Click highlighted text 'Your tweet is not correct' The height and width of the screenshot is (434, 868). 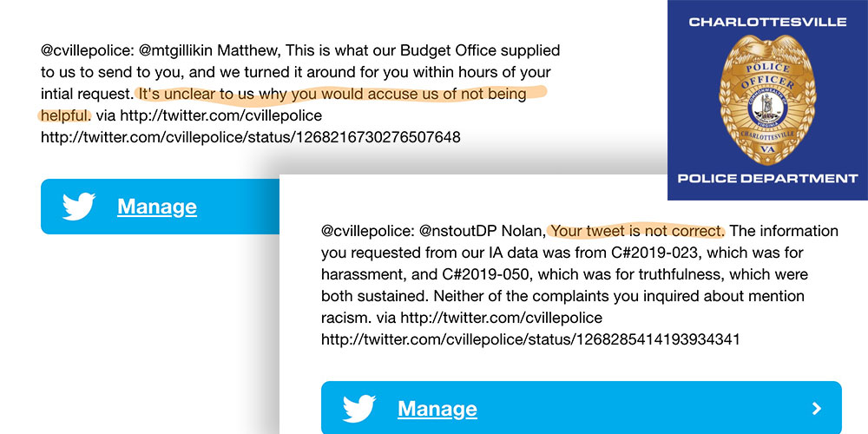636,230
